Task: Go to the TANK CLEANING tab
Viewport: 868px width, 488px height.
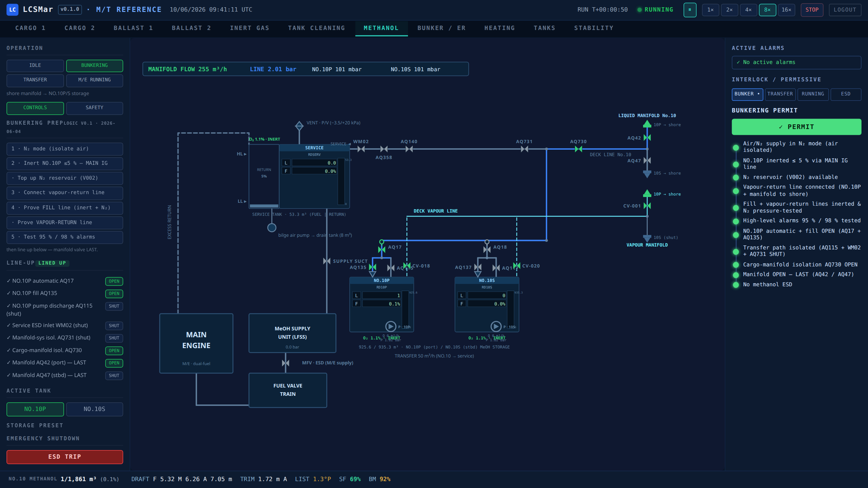Action: click(316, 28)
